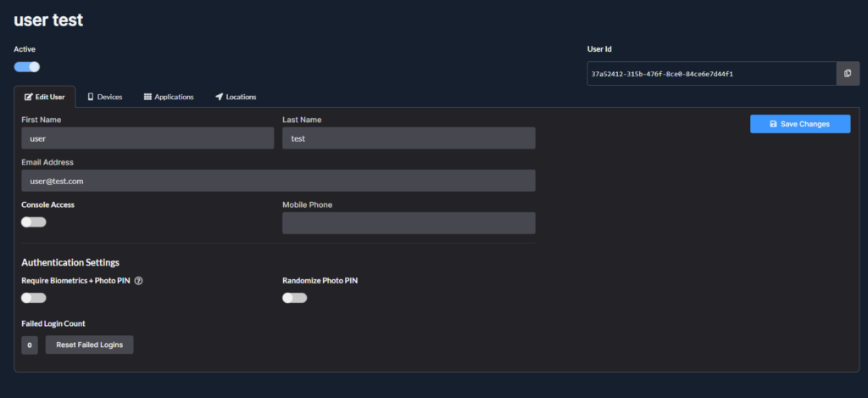Select the Email Address input

coord(278,181)
